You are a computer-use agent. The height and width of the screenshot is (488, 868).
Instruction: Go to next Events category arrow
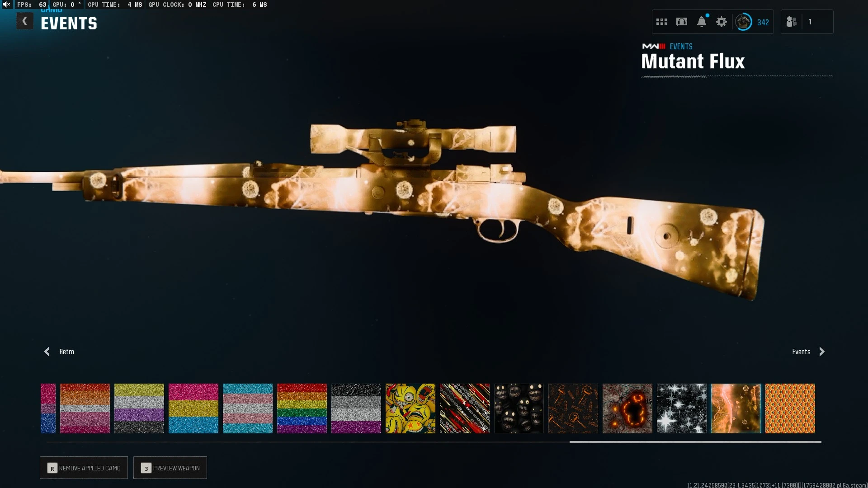point(821,352)
